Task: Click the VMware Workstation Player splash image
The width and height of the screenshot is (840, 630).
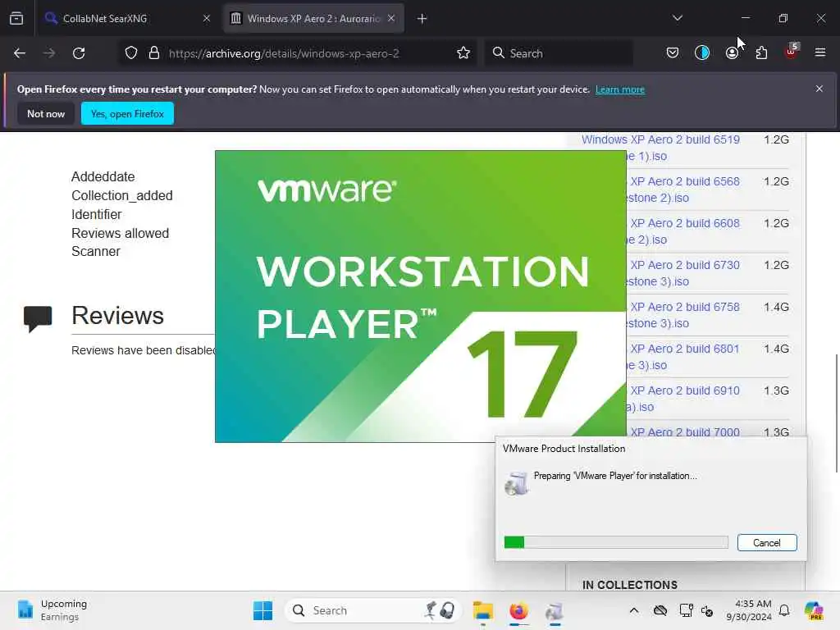Action: click(421, 296)
